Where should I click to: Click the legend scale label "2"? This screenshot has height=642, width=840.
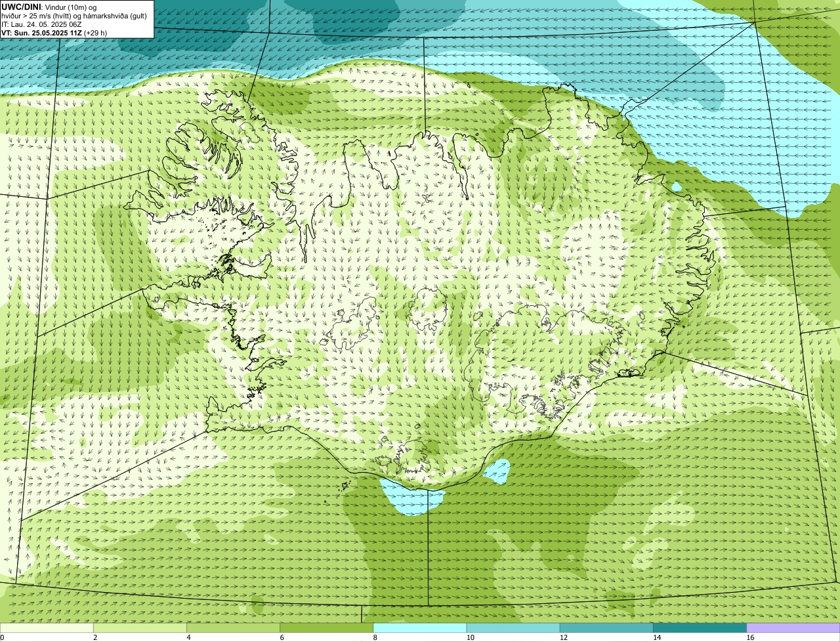coord(95,637)
